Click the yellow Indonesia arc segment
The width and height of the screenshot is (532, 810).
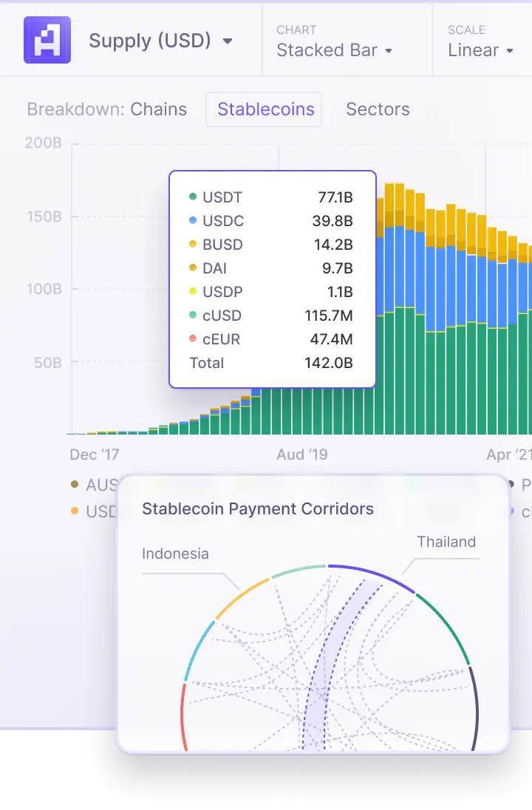click(x=241, y=596)
